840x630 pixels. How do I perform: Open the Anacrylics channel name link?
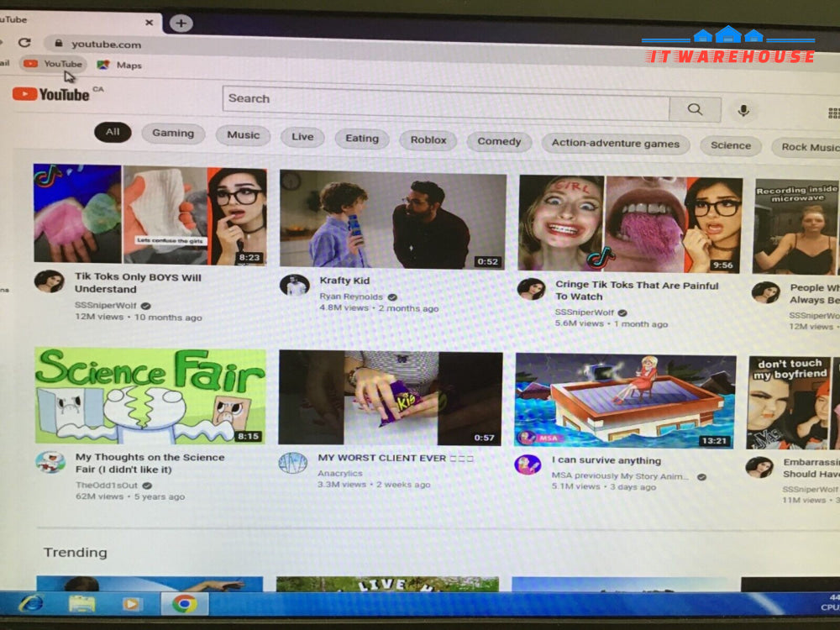tap(339, 474)
